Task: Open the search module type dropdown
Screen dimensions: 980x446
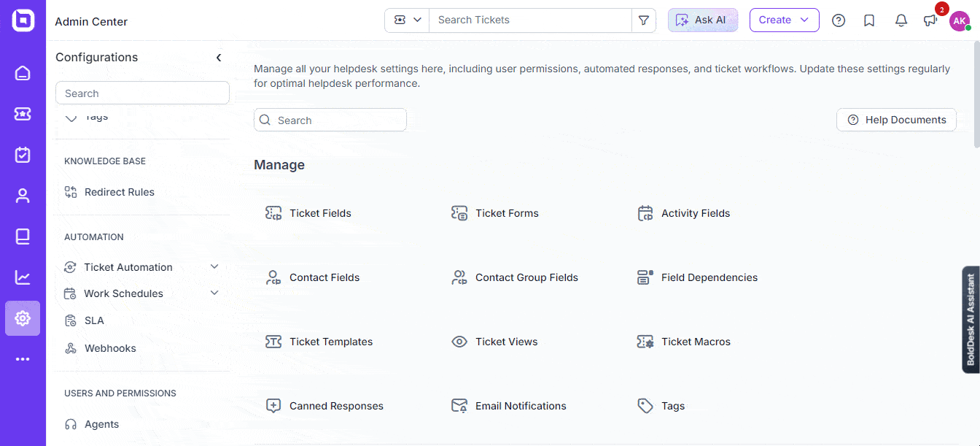Action: coord(408,20)
